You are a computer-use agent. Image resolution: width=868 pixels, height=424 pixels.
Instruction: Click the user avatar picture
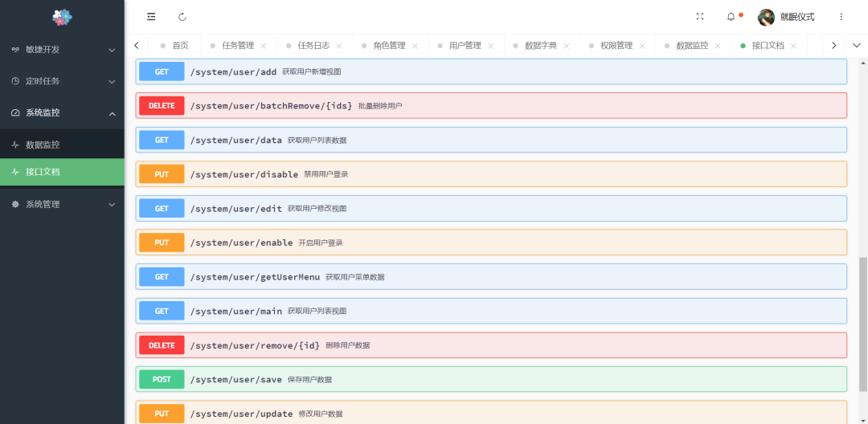[766, 17]
